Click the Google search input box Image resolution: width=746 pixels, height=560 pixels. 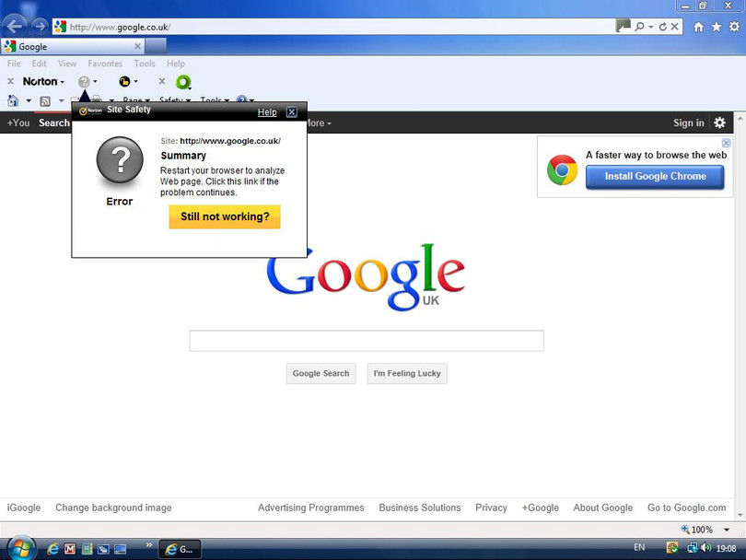(x=367, y=341)
